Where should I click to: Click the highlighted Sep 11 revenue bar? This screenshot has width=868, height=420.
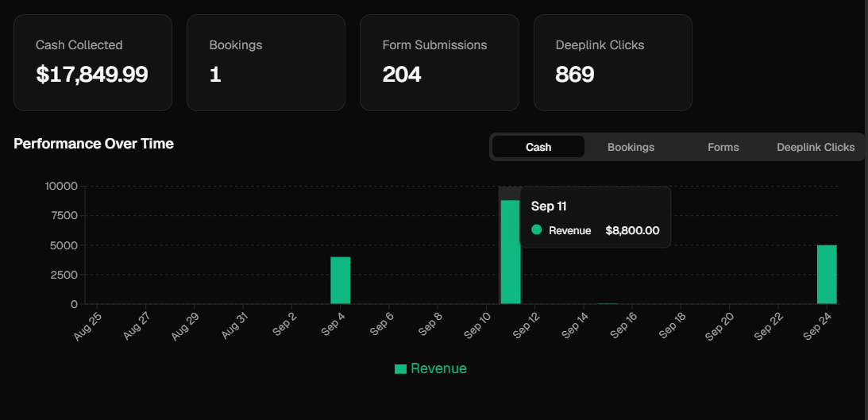(511, 252)
